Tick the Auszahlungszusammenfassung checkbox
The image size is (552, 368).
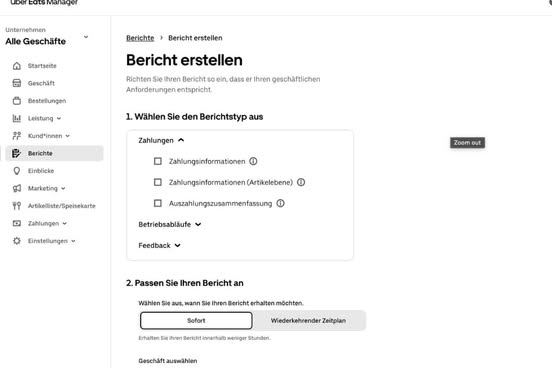coord(158,203)
